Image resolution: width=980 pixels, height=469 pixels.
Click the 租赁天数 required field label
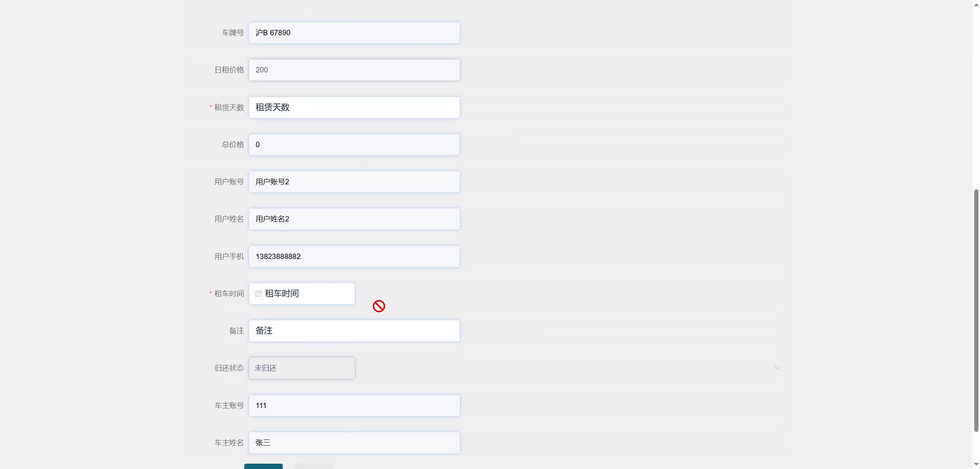coord(229,107)
